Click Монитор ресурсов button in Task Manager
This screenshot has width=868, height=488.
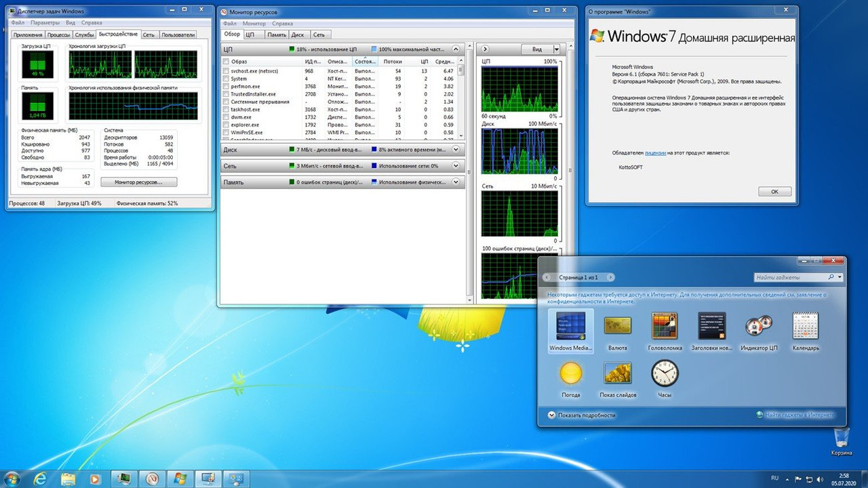click(139, 182)
